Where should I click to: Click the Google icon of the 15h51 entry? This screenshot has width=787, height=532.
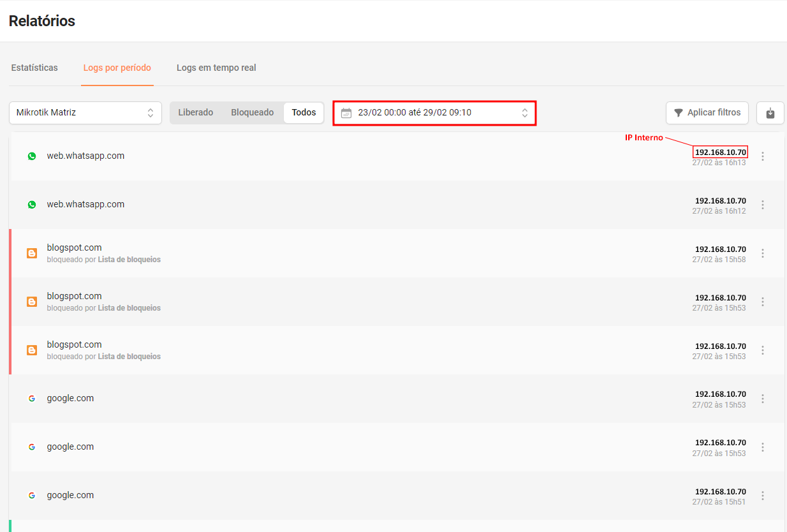click(x=32, y=495)
